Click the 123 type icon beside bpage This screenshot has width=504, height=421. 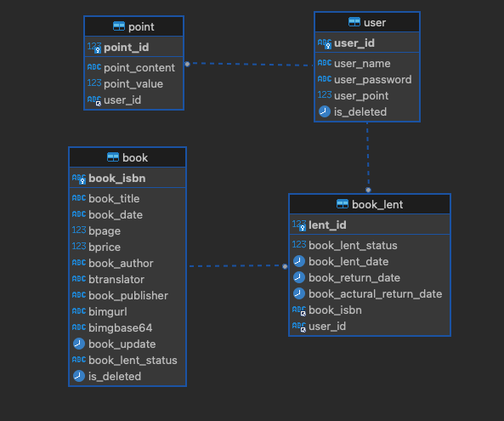79,230
